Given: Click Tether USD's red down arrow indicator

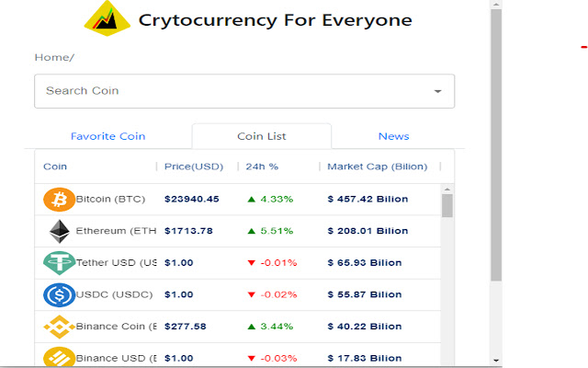Looking at the screenshot, I should 251,263.
